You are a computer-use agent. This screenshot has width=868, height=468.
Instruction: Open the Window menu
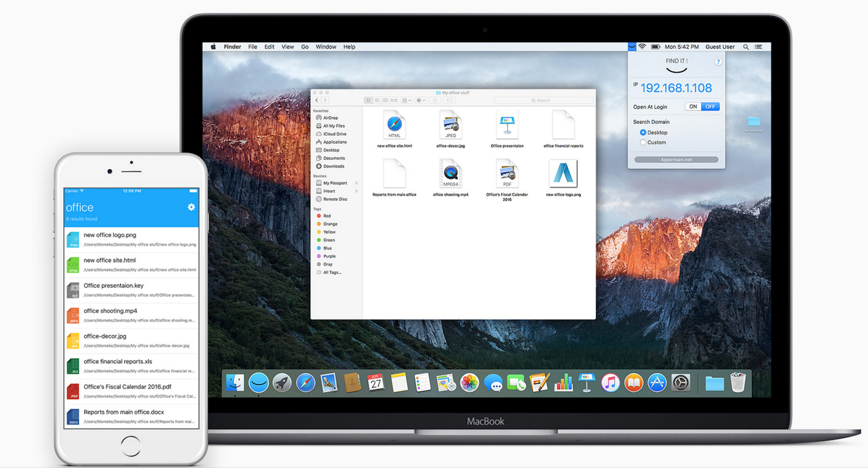click(x=326, y=47)
